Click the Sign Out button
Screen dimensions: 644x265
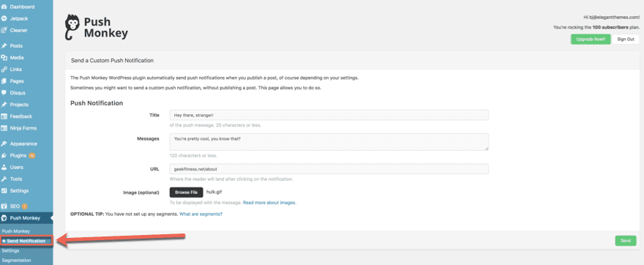pyautogui.click(x=626, y=39)
